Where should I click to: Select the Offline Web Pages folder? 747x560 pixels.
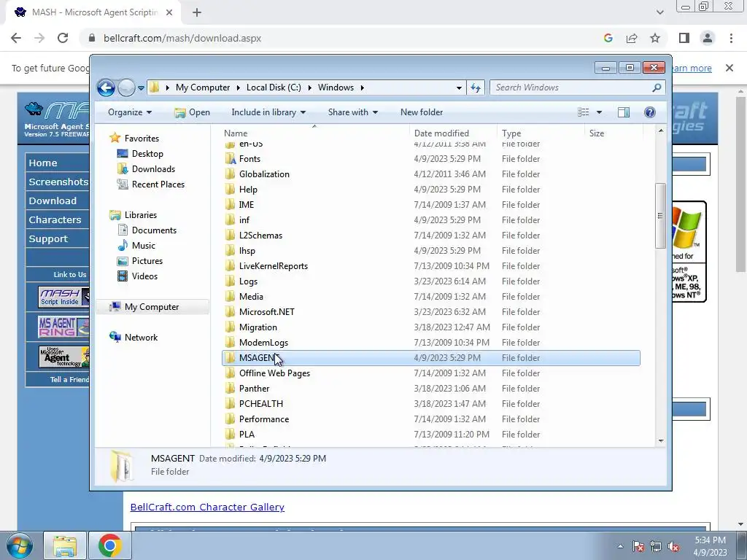click(x=430, y=373)
